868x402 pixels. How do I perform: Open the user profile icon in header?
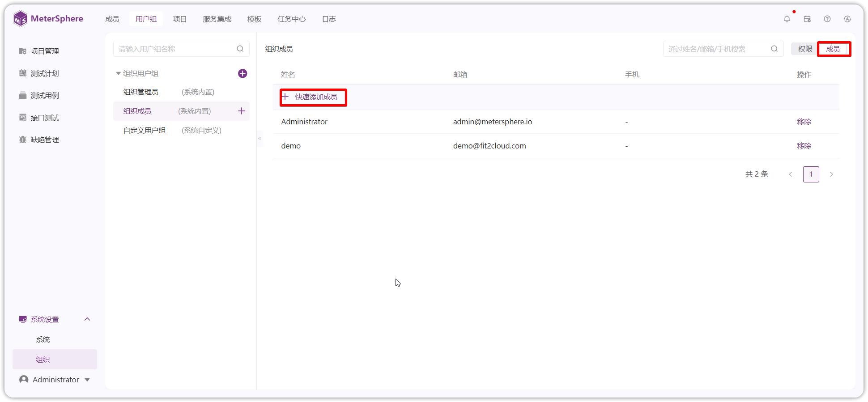pos(847,19)
